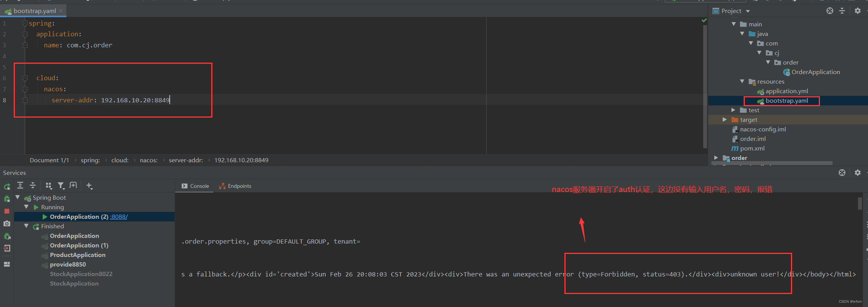Collapse all in Project panel
Screen dimensions: 868x307
[x=842, y=11]
